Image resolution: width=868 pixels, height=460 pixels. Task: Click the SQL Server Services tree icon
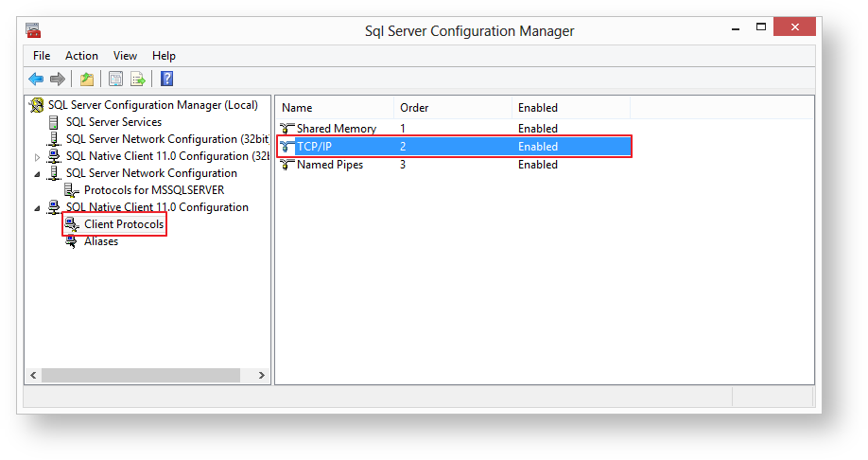[54, 122]
